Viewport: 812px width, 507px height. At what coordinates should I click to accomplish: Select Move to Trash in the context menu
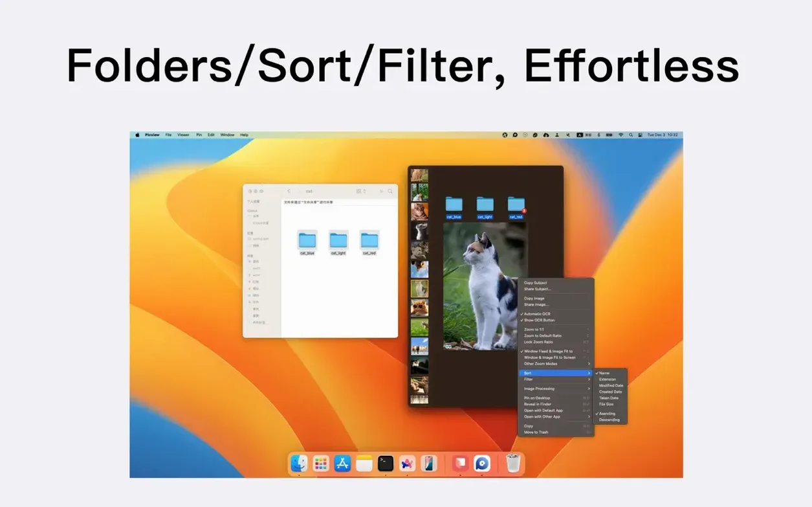pos(555,432)
